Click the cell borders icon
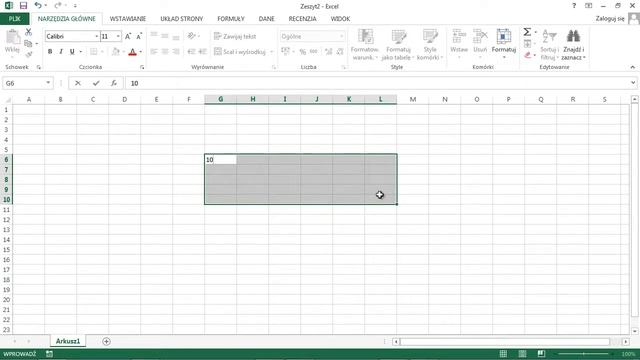Image resolution: width=640 pixels, height=360 pixels. coord(93,52)
